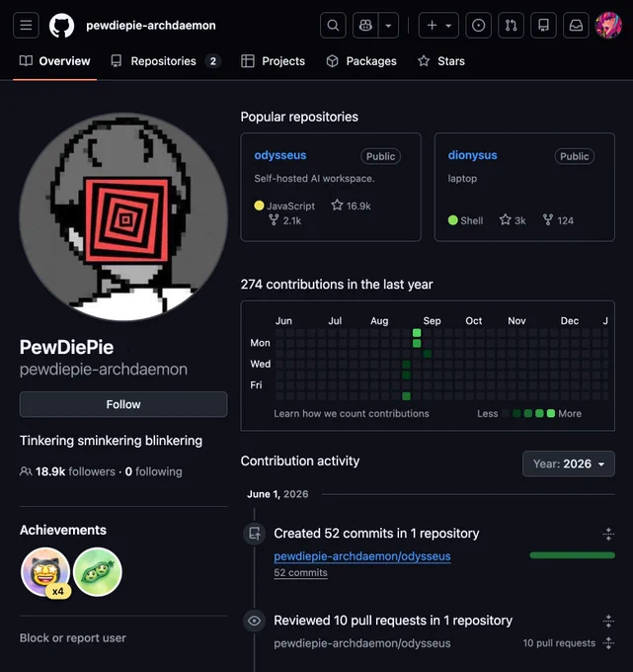Go to the GitHub homepage logo

click(x=61, y=26)
